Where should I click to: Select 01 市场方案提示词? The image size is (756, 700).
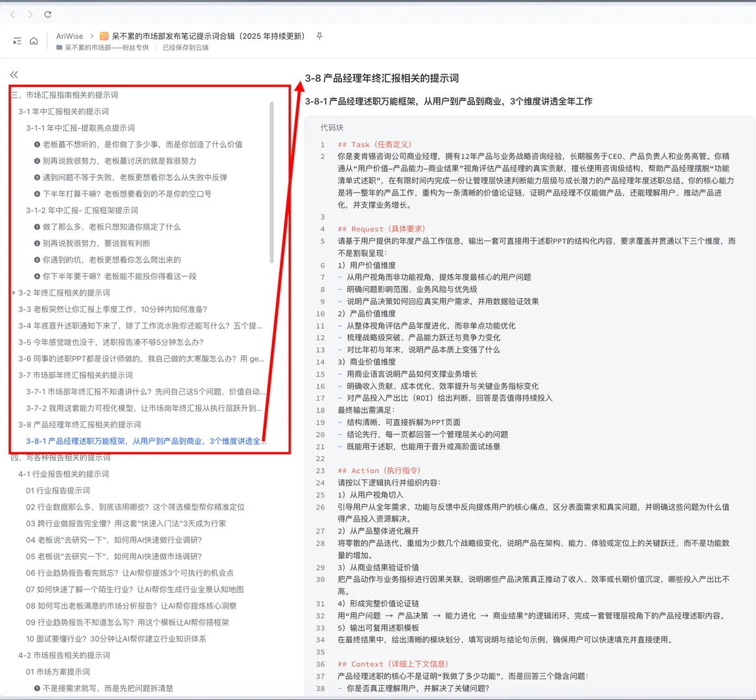point(58,671)
